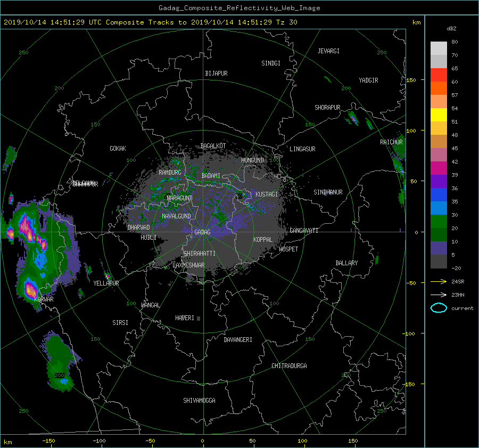Click the LAXMESHWAR city label

[188, 265]
